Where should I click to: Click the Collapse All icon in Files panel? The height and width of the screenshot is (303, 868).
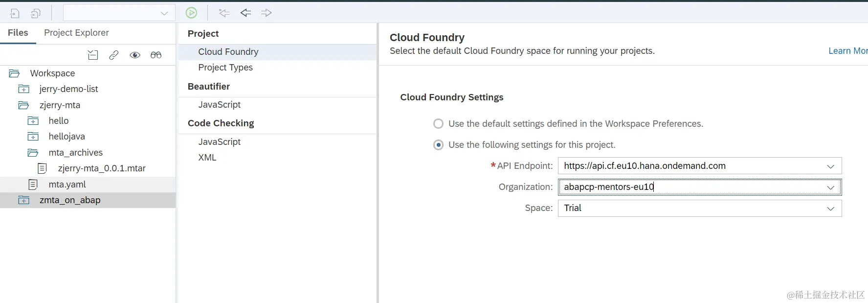point(93,55)
